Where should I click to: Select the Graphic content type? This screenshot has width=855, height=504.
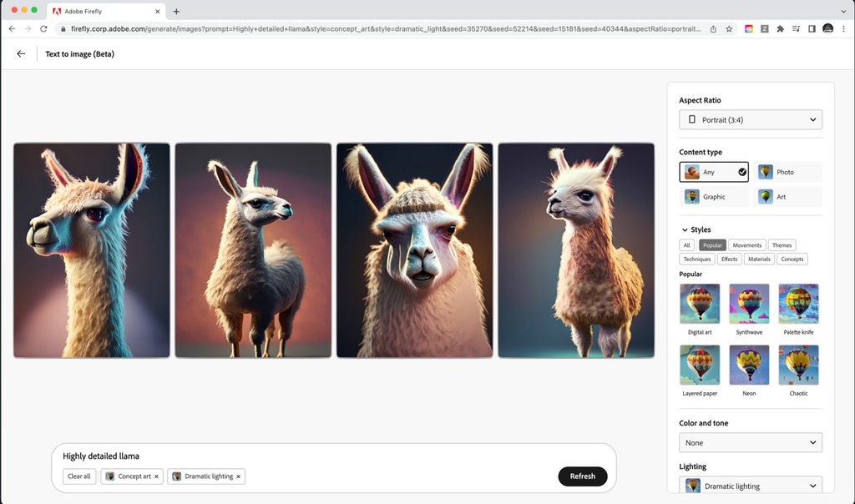[x=714, y=197]
